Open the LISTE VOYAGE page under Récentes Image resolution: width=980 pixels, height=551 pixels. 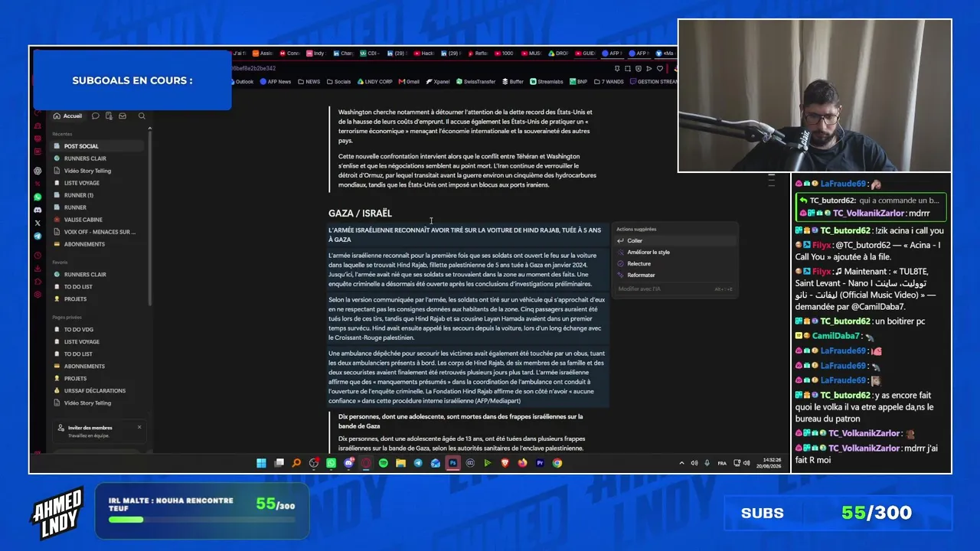(x=98, y=183)
